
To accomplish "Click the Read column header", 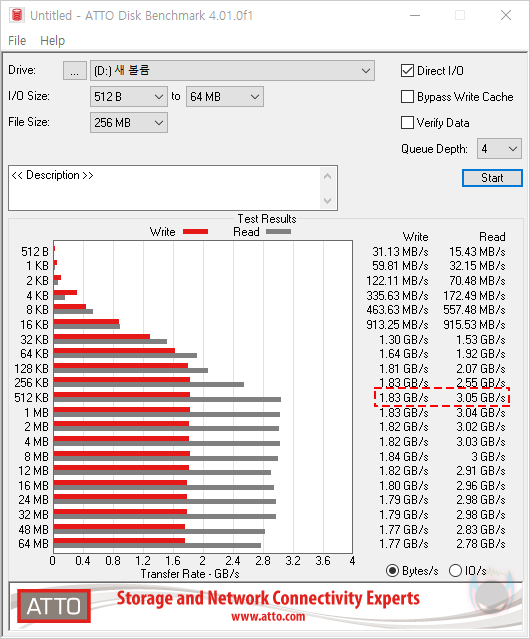I will click(492, 237).
